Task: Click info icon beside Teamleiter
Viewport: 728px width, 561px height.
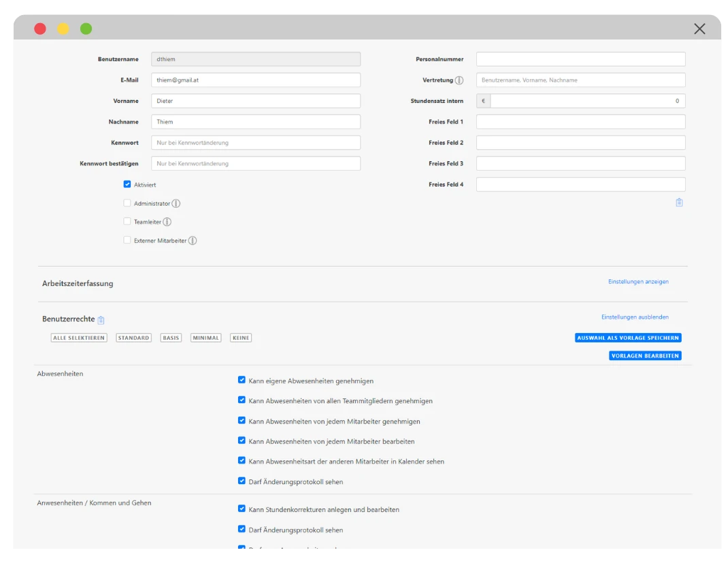Action: coord(167,222)
